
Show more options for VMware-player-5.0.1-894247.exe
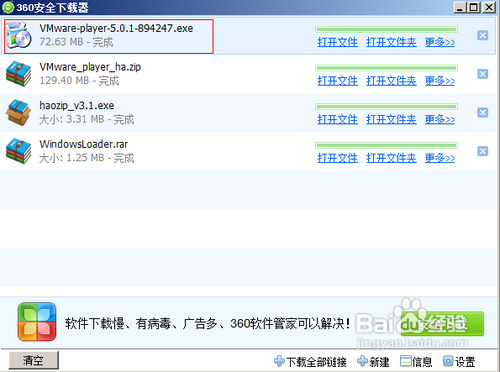click(440, 42)
